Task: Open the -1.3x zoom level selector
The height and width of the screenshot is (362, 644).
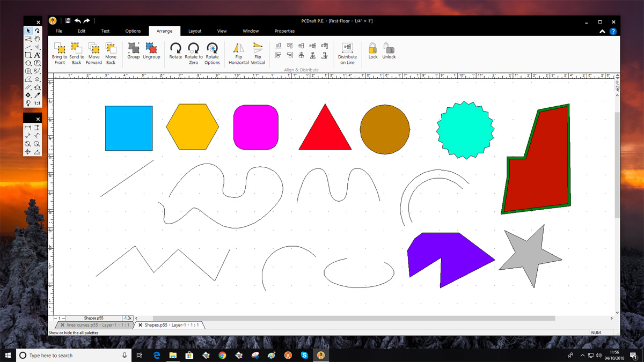Action: (x=127, y=318)
